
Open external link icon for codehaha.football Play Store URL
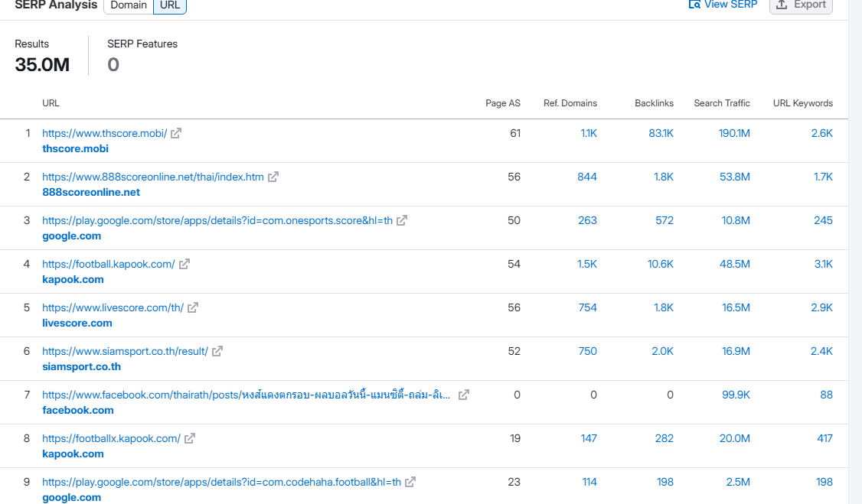[410, 482]
